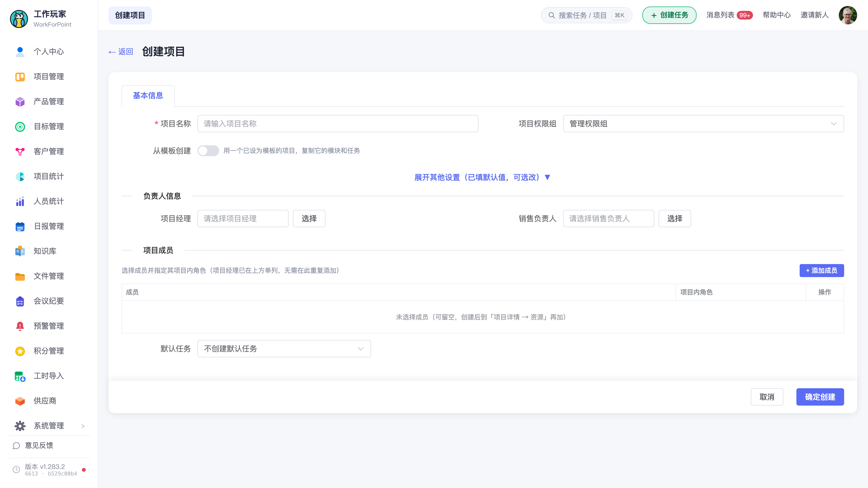868x488 pixels.
Task: Focus the 项目名称 input field
Action: click(338, 124)
